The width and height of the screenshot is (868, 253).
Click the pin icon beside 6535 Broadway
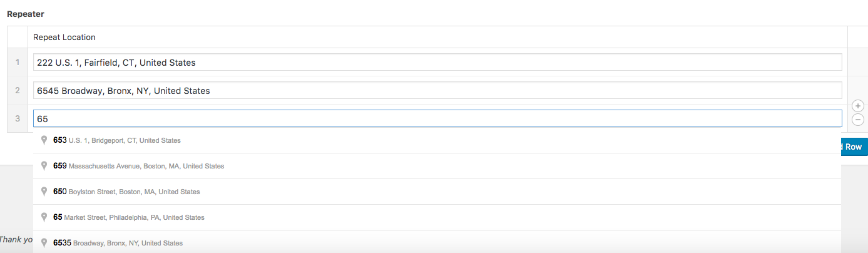coord(44,243)
